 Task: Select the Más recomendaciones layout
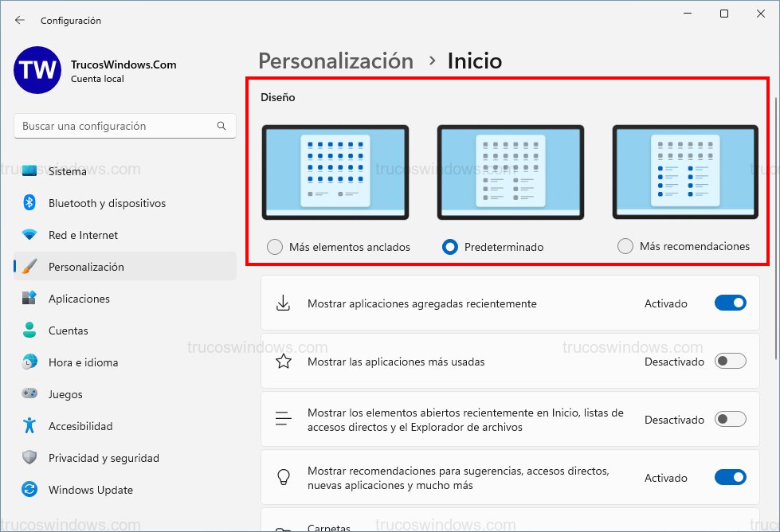click(x=625, y=247)
